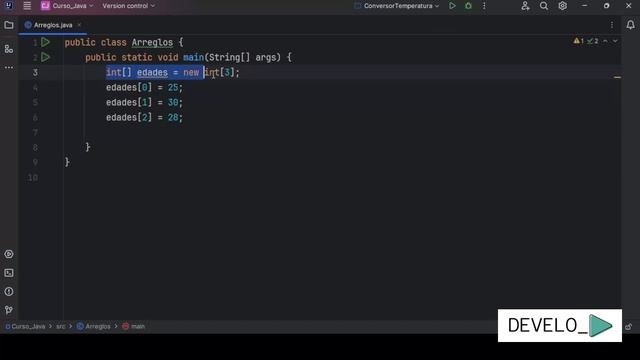Open IDE settings gear
Image resolution: width=640 pixels, height=360 pixels.
tap(562, 6)
